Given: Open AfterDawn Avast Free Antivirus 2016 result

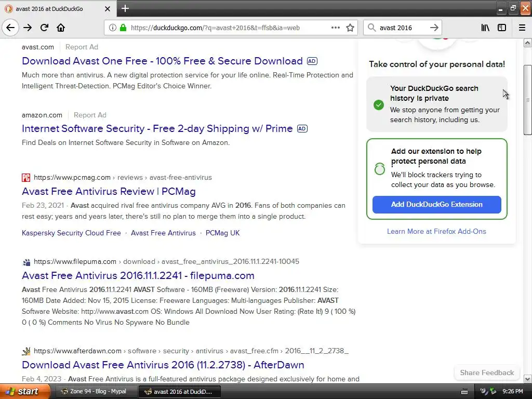Looking at the screenshot, I should click(163, 365).
